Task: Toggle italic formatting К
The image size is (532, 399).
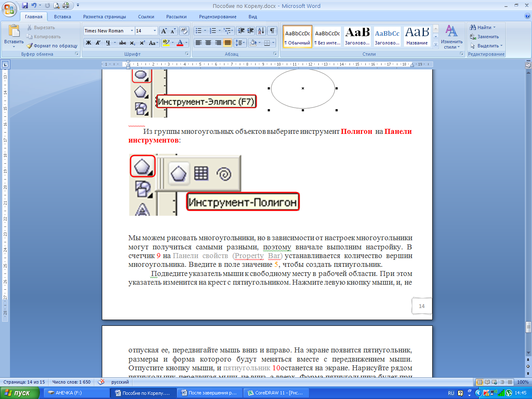Action: [x=98, y=43]
